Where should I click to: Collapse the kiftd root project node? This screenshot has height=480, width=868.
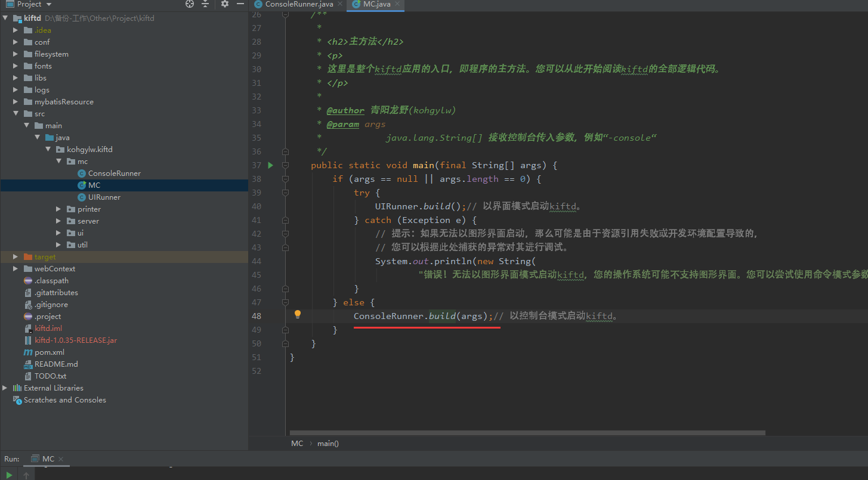[x=5, y=18]
